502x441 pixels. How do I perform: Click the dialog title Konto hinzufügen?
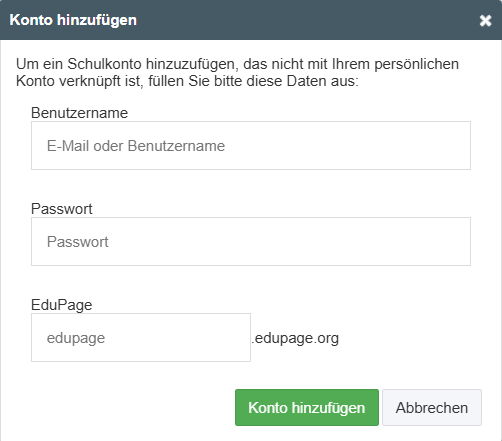73,20
